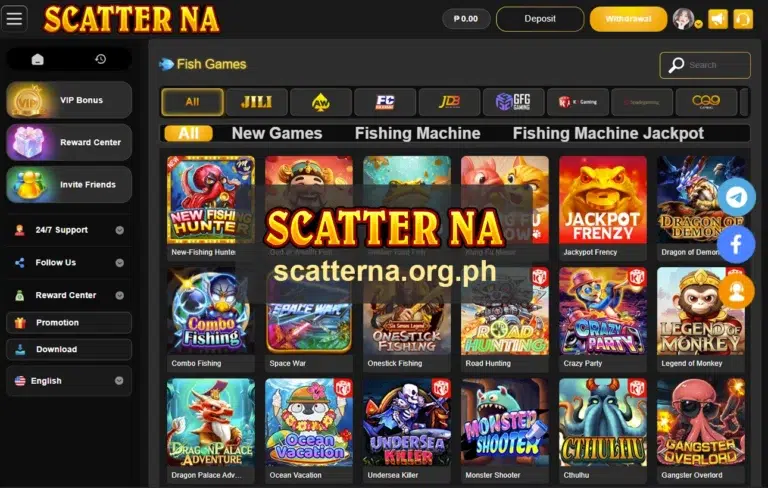Switch to the New Games tab
The image size is (768, 488).
(x=277, y=133)
